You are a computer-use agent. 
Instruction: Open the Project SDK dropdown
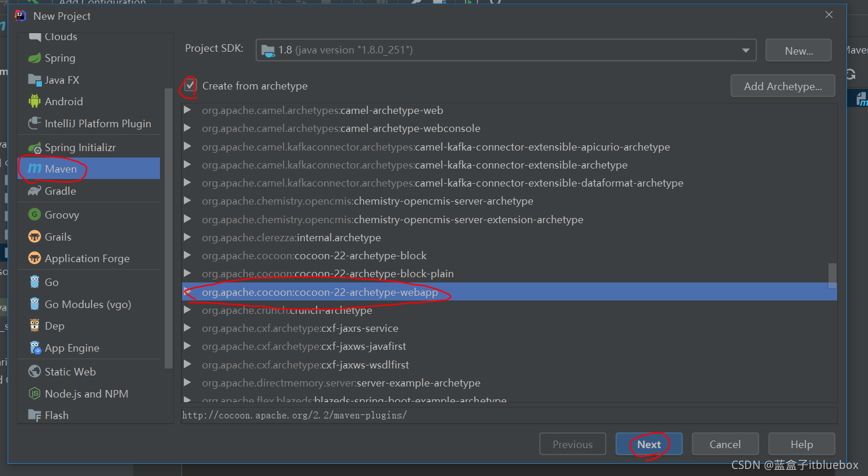click(x=745, y=51)
